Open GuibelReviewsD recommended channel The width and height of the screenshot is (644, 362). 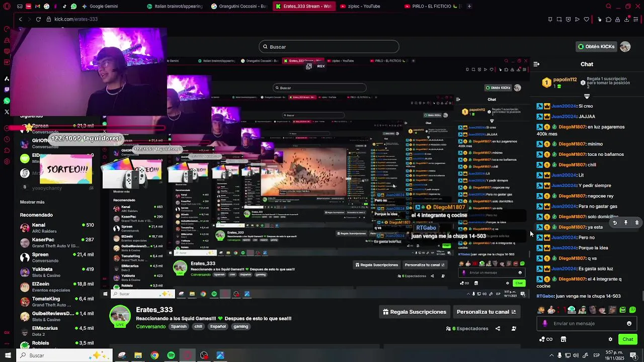[x=56, y=316]
